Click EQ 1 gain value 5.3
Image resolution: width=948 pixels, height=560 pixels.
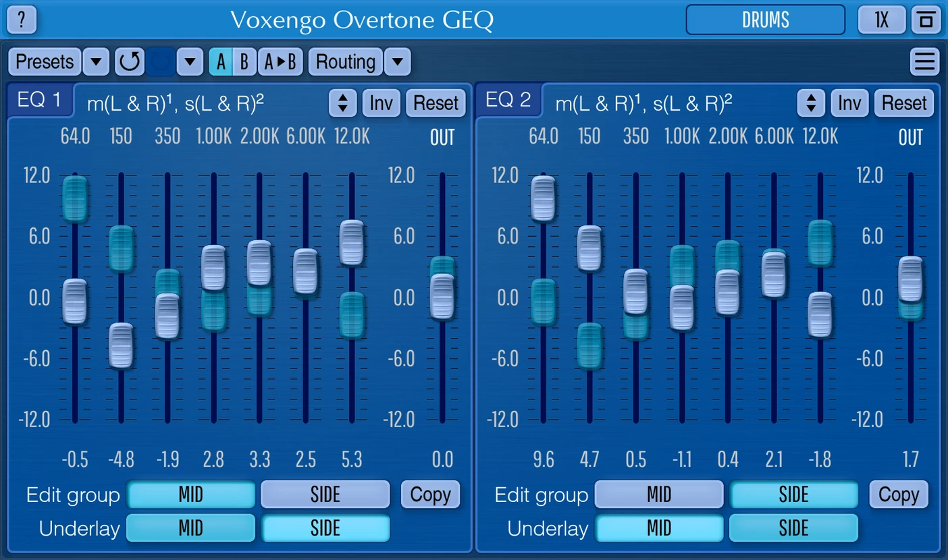click(352, 460)
